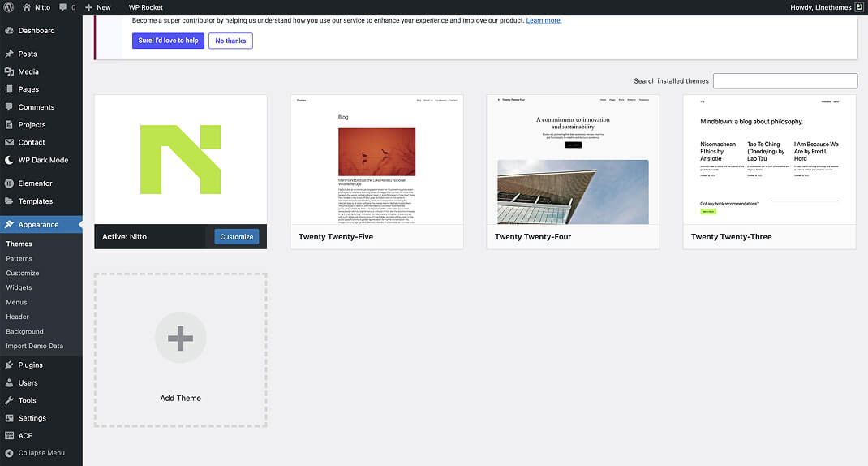868x466 pixels.
Task: Select the Twenty Twenty-Four theme thumbnail
Action: (573, 159)
